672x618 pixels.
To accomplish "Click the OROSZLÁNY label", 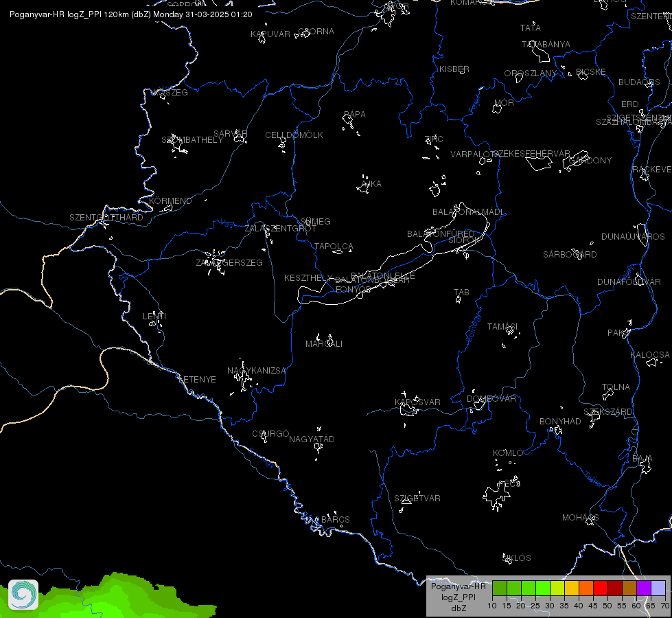I will 530,73.
